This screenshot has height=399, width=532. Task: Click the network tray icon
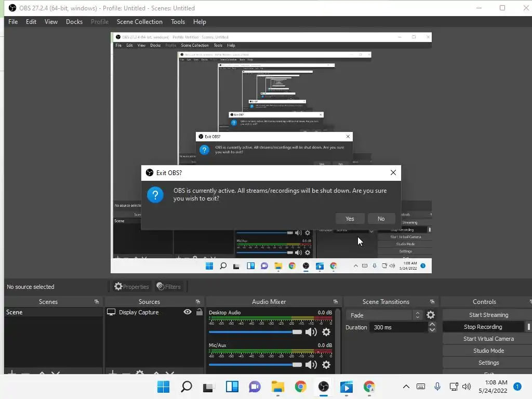pos(453,387)
